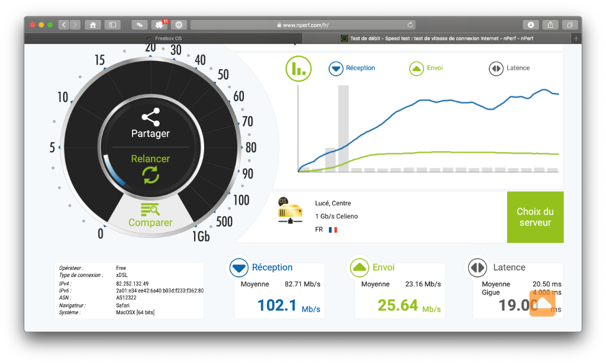The image size is (606, 364).
Task: Click the Safari address bar
Action: 303,25
